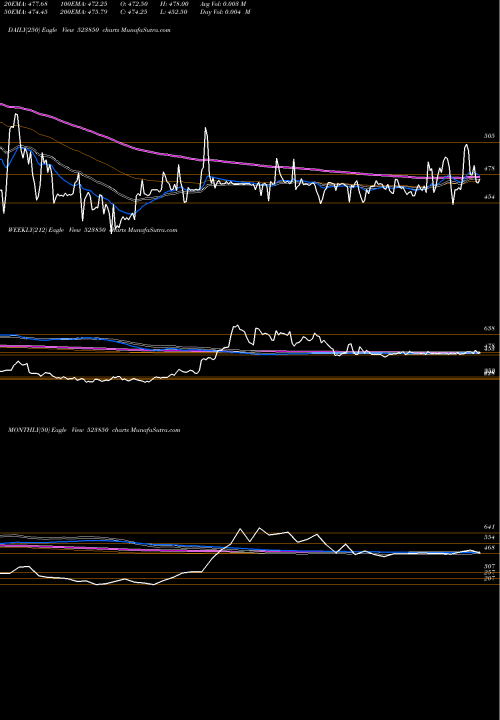
Task: Click the WEEKLY(212) Eagle View chart title
Action: (x=92, y=230)
